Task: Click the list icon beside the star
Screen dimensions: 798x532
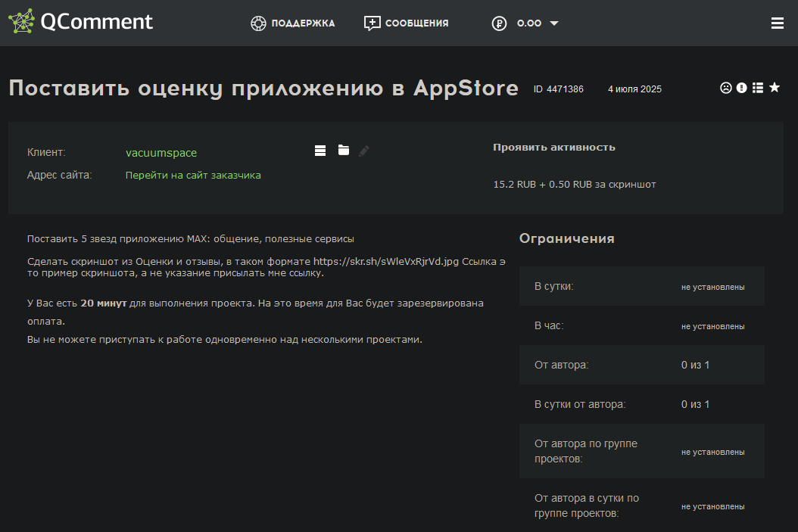Action: point(758,88)
